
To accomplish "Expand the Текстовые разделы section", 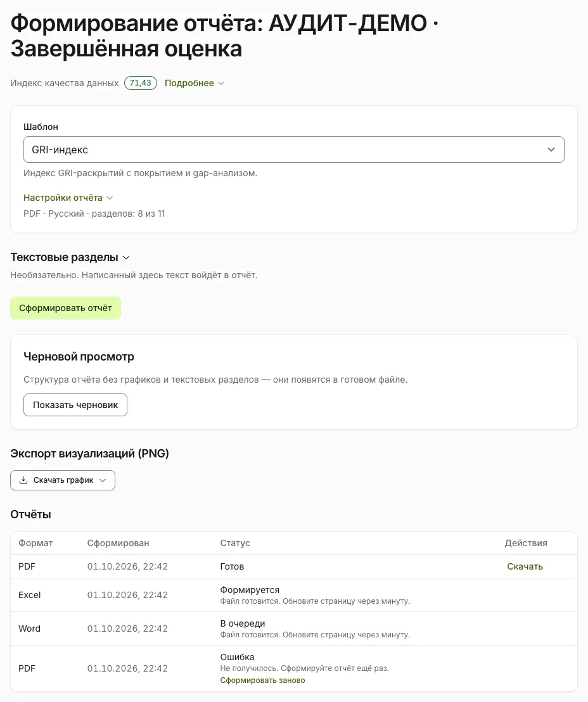I will tap(70, 257).
